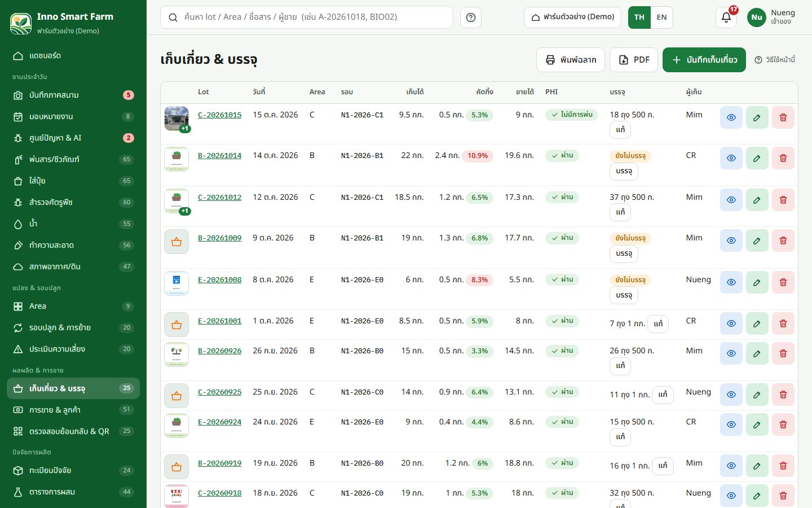
Task: Click ยังไม่บรรจุ badge in lot B-20261009
Action: pyautogui.click(x=630, y=238)
